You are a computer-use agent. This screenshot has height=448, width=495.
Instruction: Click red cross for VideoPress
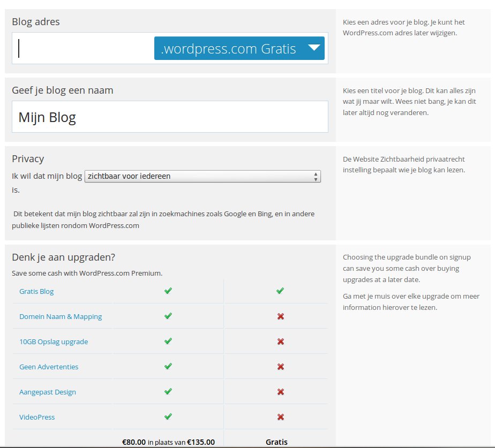coord(281,417)
